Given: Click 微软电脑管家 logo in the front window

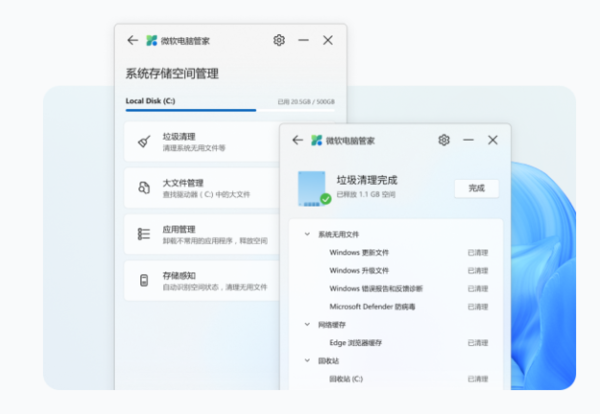Looking at the screenshot, I should (x=315, y=140).
